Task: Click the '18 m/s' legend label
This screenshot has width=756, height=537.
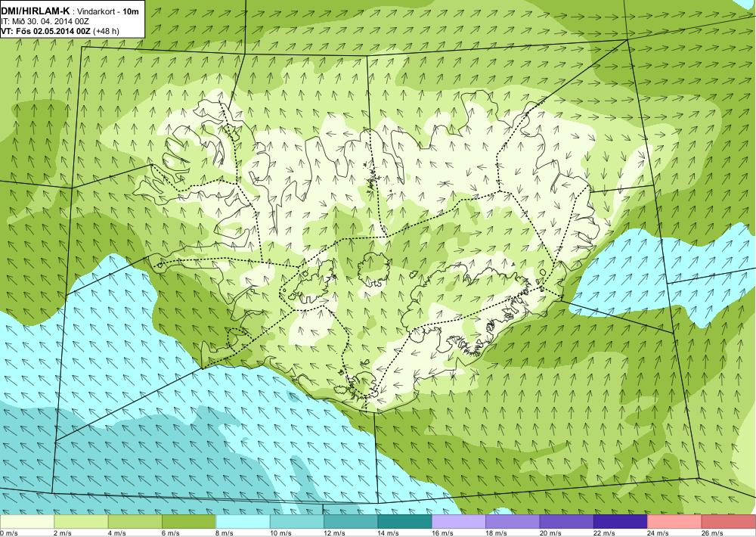Action: click(x=497, y=533)
